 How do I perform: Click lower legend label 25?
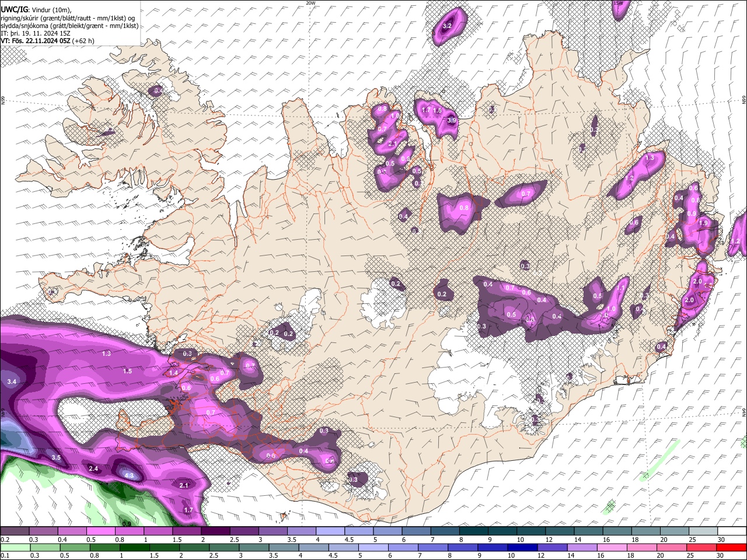[691, 555]
